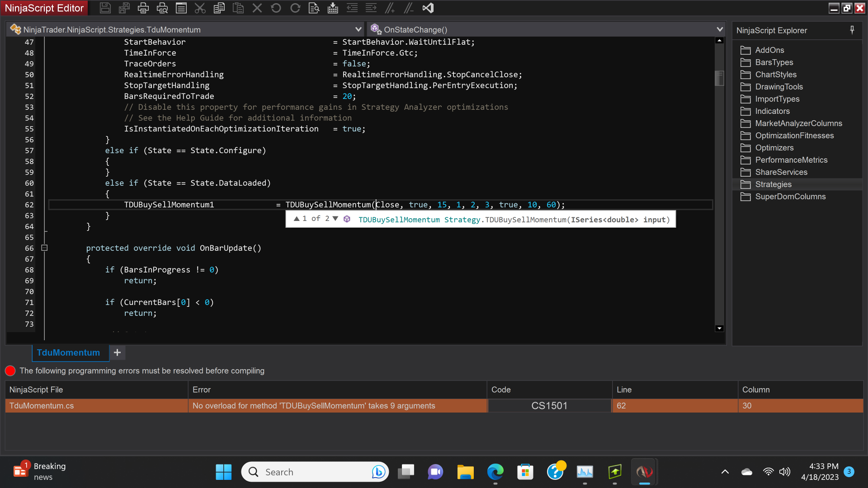Pin the NinjaScript Explorer panel

[852, 30]
